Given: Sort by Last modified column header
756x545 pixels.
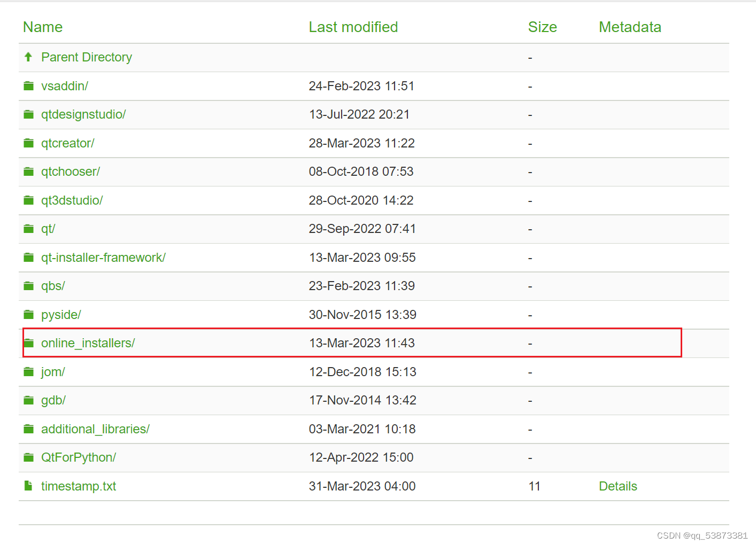Looking at the screenshot, I should pos(353,27).
